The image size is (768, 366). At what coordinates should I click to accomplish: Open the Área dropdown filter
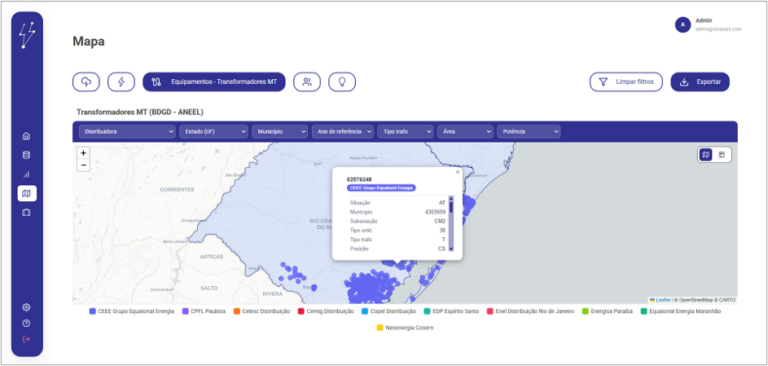(x=465, y=132)
